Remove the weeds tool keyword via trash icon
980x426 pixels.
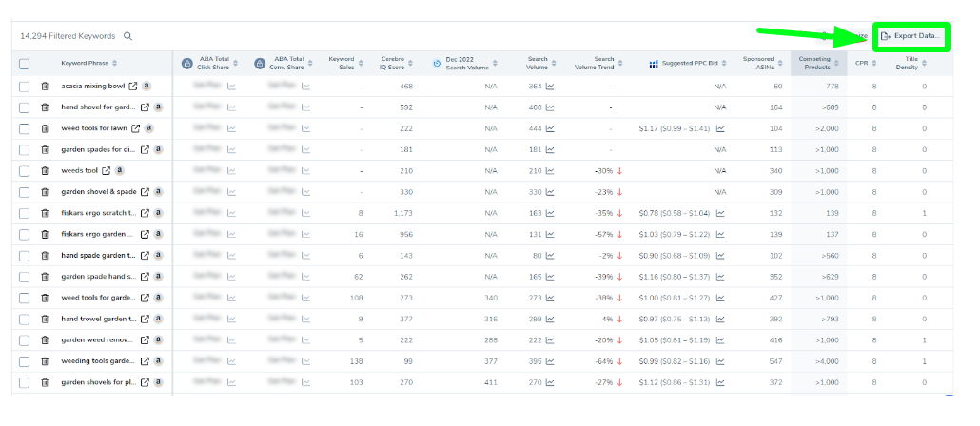pyautogui.click(x=45, y=171)
